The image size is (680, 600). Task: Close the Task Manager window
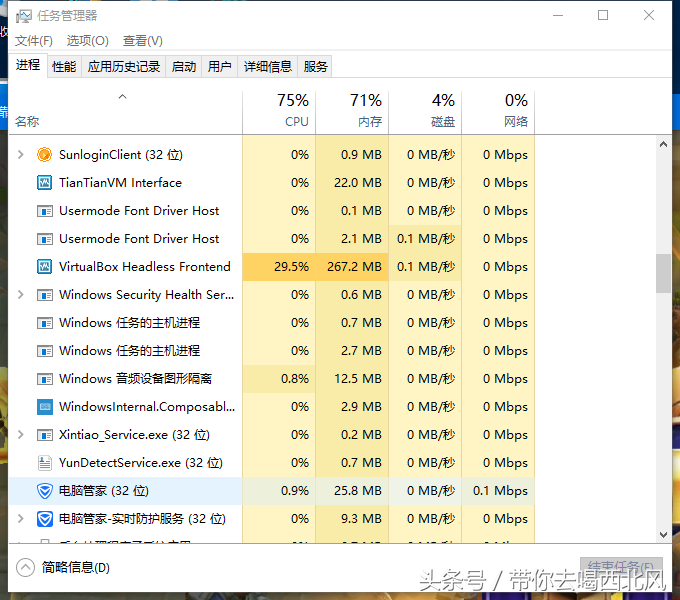(649, 16)
